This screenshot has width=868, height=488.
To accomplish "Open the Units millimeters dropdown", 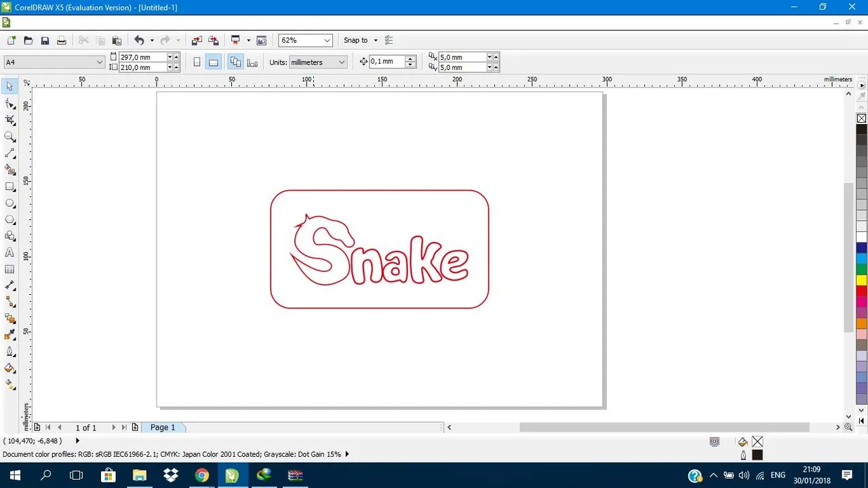I will click(342, 62).
